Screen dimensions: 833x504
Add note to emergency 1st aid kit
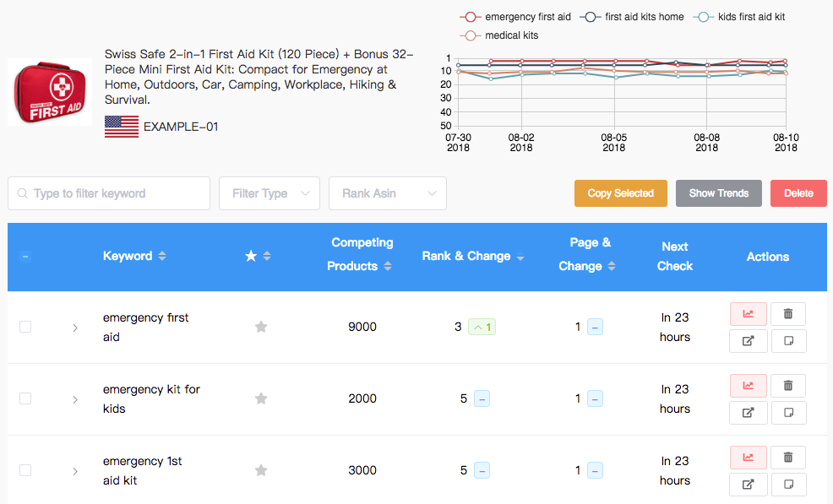pos(789,485)
